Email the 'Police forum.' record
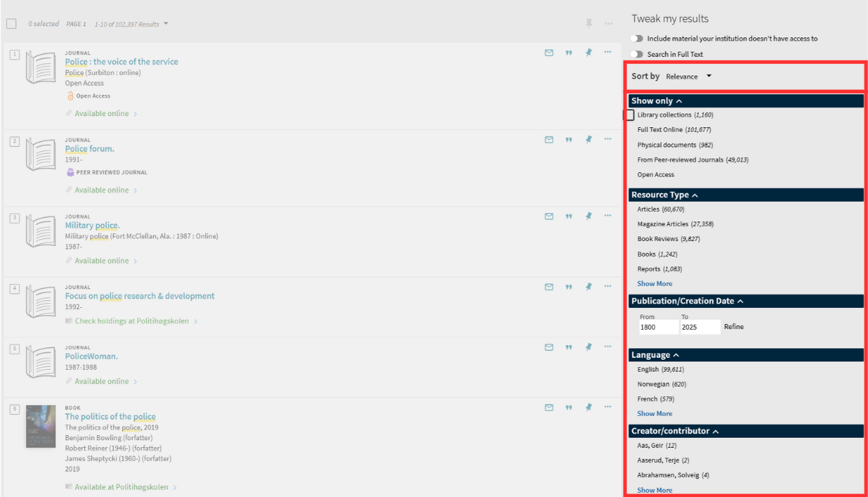 [549, 139]
